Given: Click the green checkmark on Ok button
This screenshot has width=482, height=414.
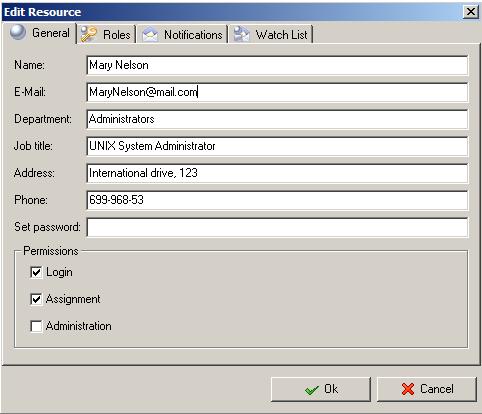Looking at the screenshot, I should pos(312,390).
